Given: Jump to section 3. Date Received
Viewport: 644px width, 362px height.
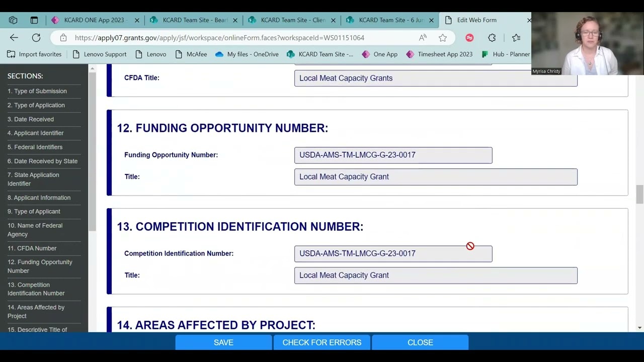Looking at the screenshot, I should pyautogui.click(x=31, y=119).
